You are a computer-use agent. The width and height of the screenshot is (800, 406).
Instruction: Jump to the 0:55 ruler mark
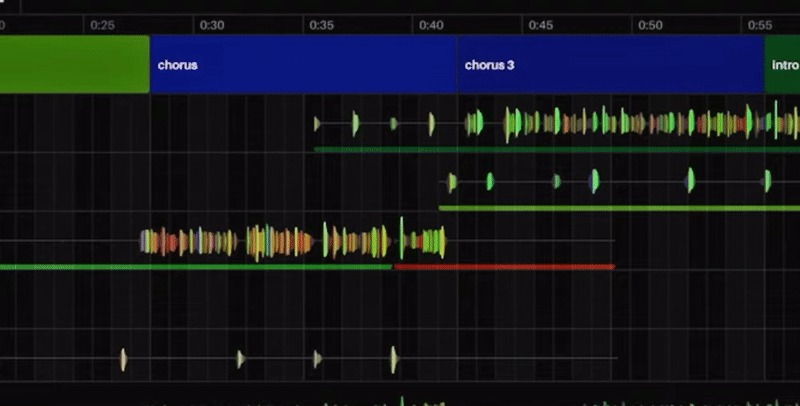click(760, 25)
